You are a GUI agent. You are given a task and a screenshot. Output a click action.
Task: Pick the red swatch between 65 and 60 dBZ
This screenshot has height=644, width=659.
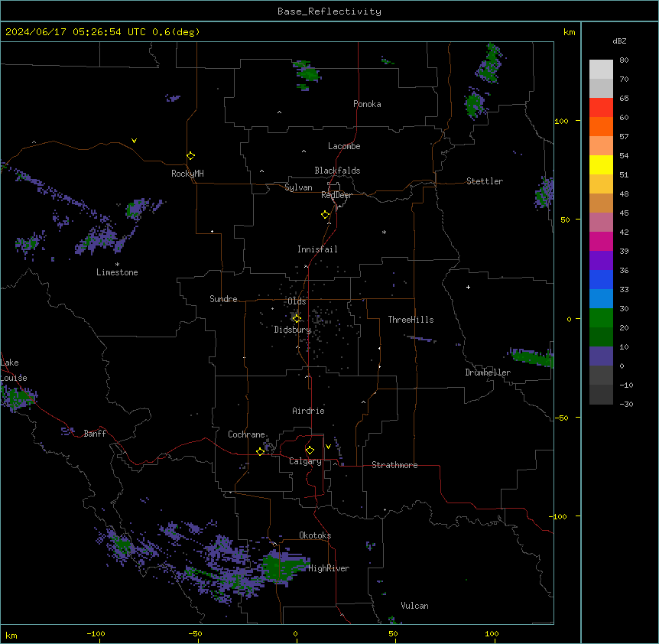pos(601,108)
